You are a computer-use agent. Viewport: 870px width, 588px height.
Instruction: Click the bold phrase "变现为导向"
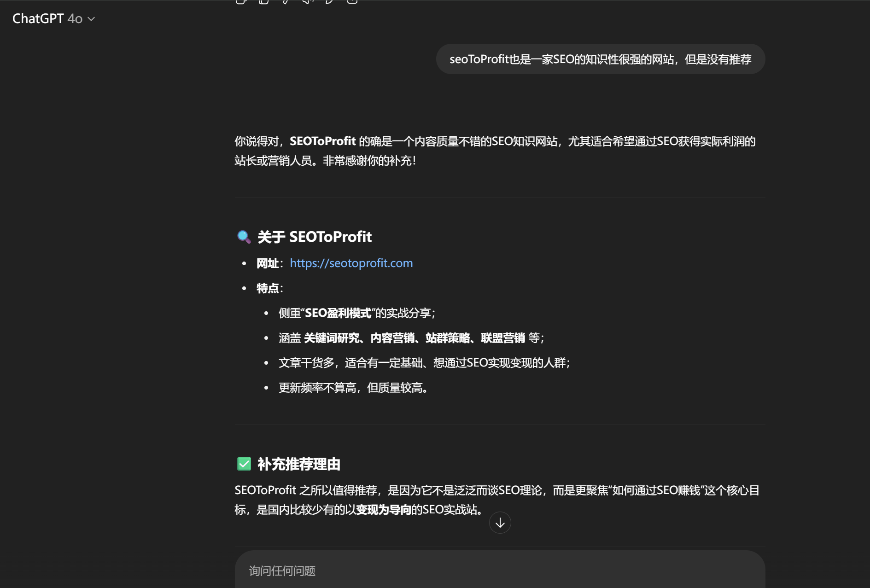point(383,510)
